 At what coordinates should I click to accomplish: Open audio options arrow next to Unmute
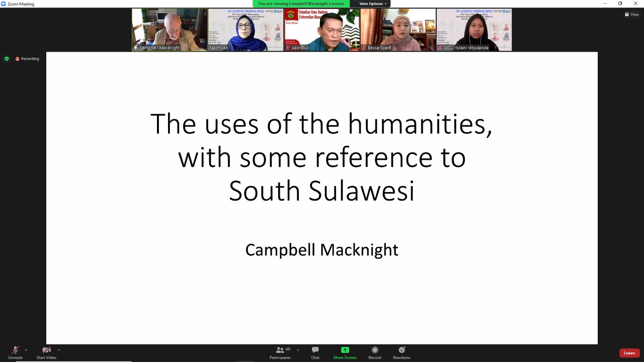pos(26,350)
